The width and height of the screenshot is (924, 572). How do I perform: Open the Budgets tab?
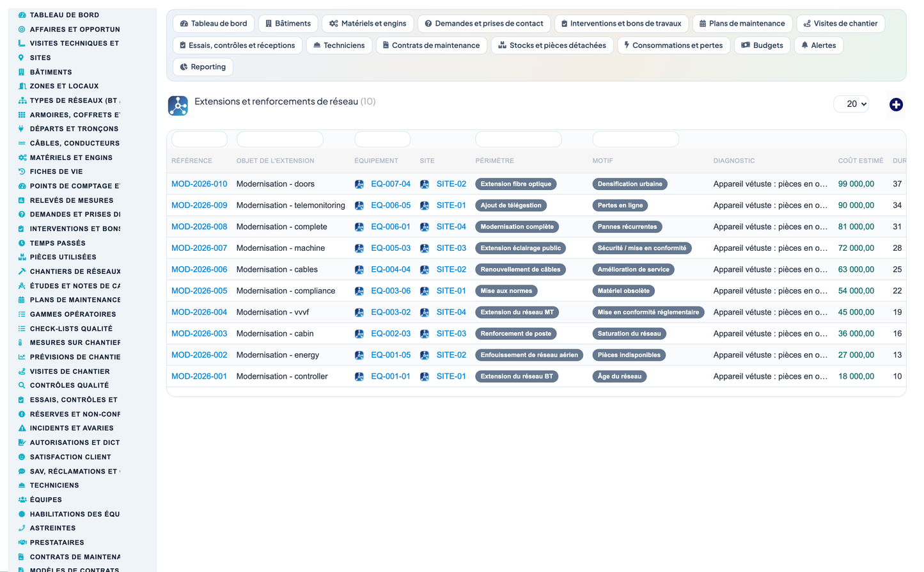pos(762,45)
